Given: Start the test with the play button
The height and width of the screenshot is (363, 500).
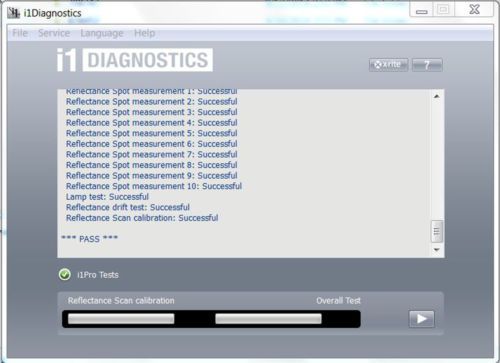Looking at the screenshot, I should [x=422, y=319].
